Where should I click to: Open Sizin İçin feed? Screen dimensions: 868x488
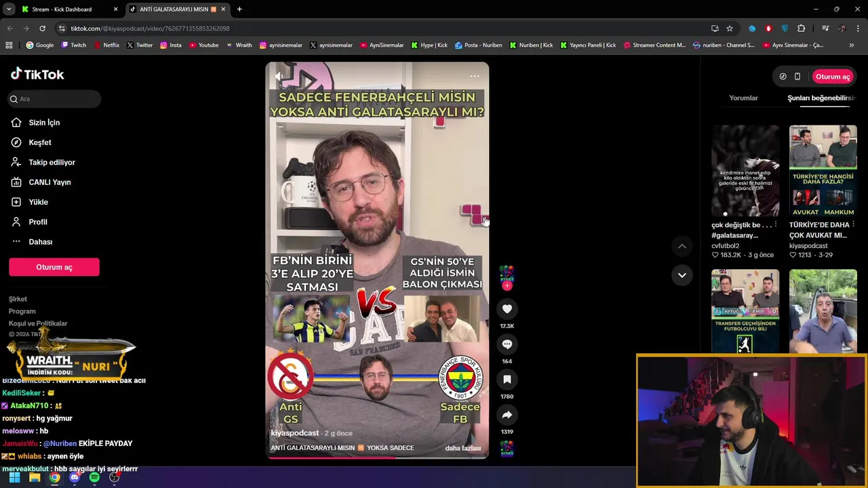click(44, 123)
